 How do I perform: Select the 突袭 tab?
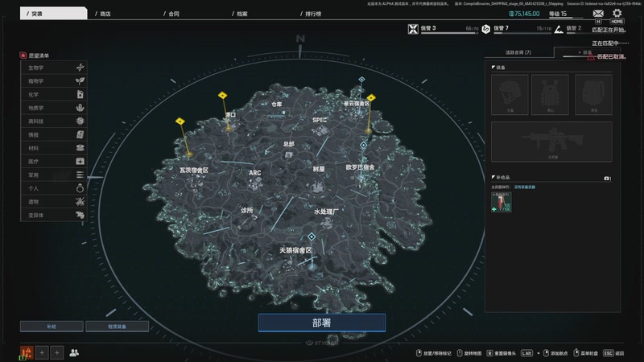(53, 14)
